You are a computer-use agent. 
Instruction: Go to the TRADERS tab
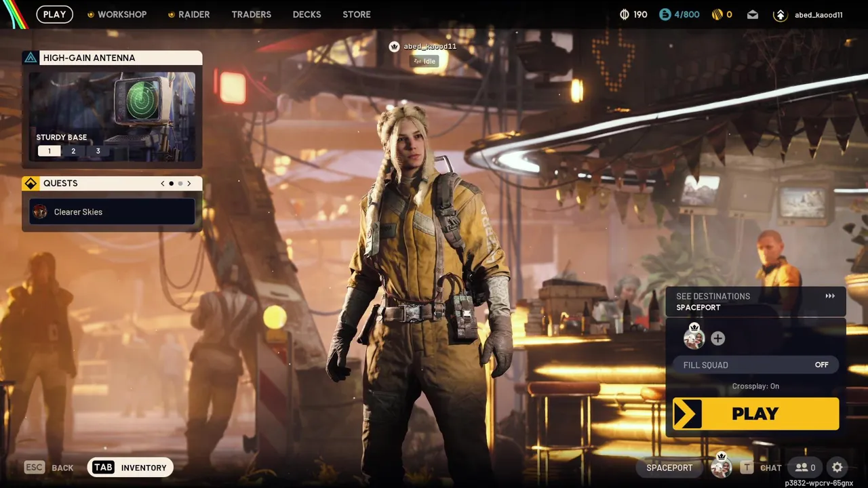(251, 14)
